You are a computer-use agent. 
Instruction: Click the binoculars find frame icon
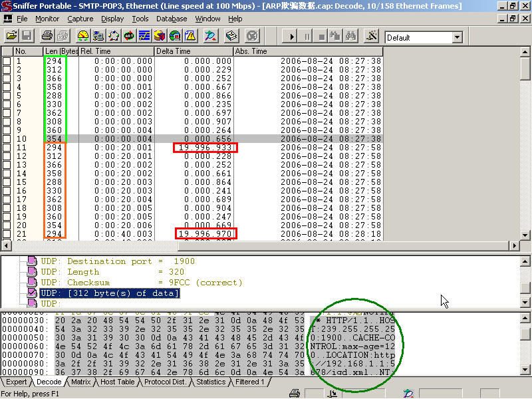coord(352,36)
